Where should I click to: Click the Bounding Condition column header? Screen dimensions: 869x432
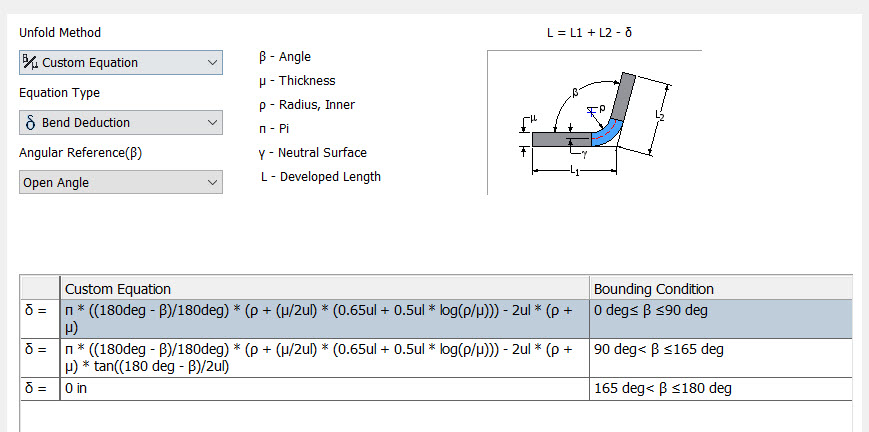click(720, 288)
